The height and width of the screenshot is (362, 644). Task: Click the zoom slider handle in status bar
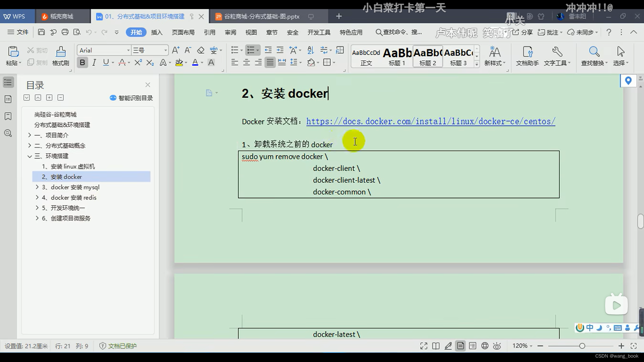582,346
